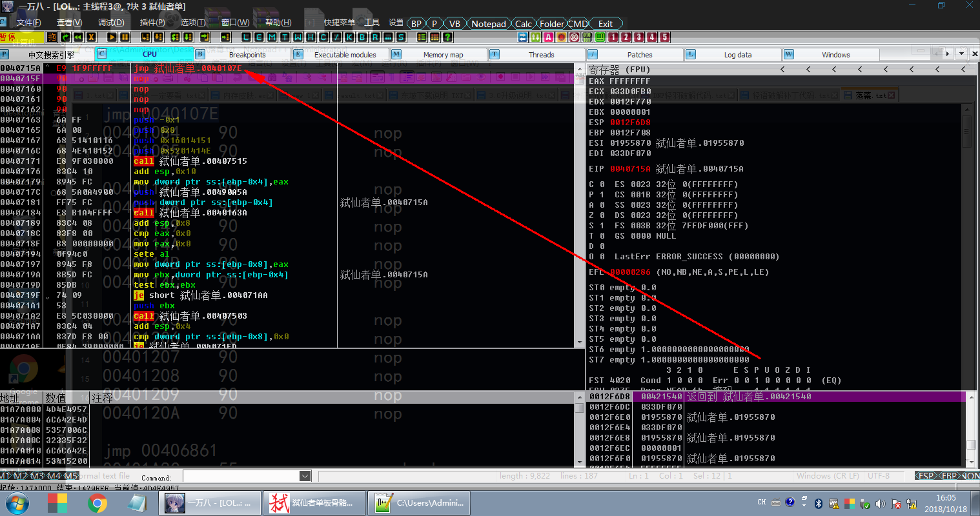
Task: Open the 文件(F) menu
Action: (28, 23)
